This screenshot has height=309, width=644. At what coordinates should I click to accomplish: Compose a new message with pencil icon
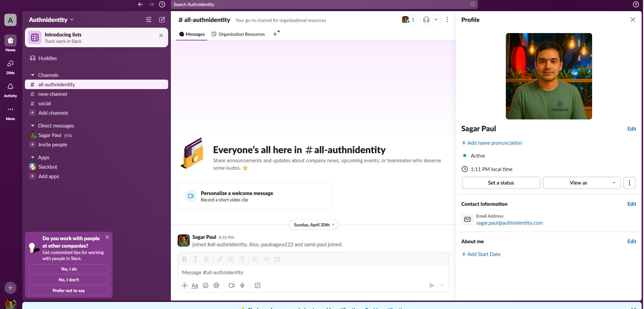pos(162,20)
